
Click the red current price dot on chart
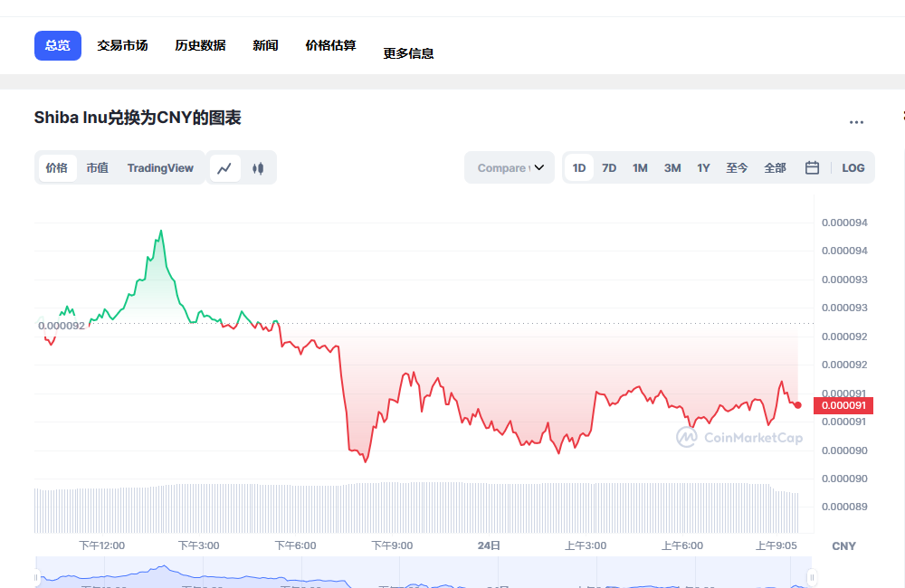(797, 405)
